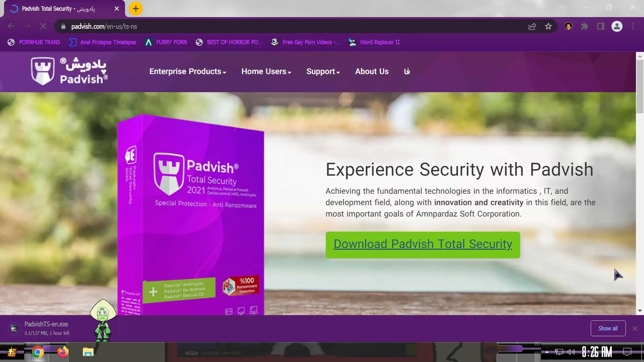Expand the Support dropdown menu
Image resolution: width=644 pixels, height=362 pixels.
coord(323,71)
